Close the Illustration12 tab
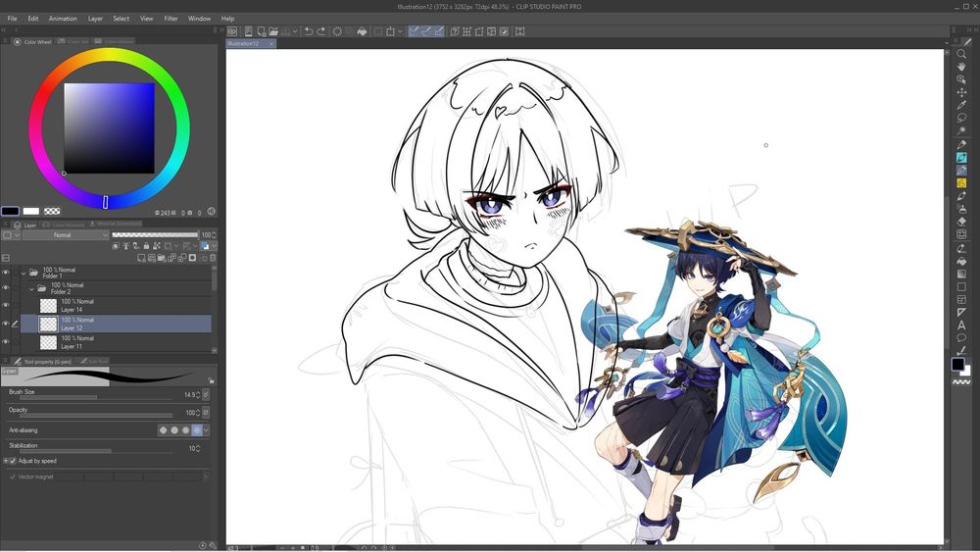The height and width of the screenshot is (552, 980). (271, 44)
